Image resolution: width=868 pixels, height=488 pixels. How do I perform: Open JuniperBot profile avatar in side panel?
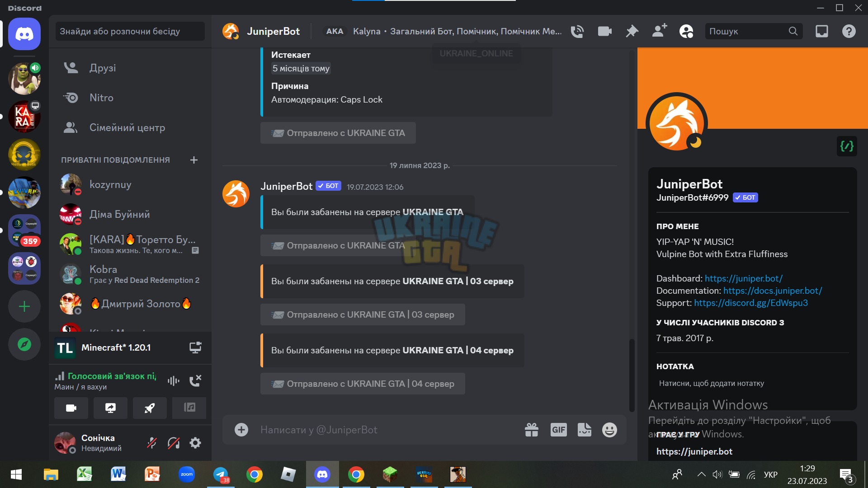(677, 123)
